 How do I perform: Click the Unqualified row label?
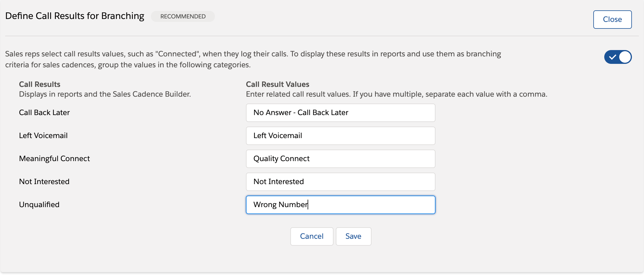point(39,205)
